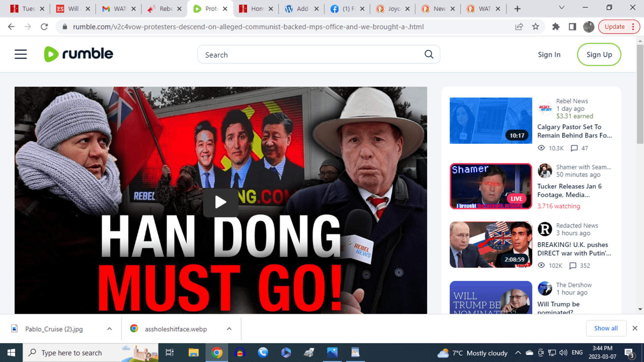The height and width of the screenshot is (362, 644).
Task: Click the search magnifier icon
Action: (429, 54)
